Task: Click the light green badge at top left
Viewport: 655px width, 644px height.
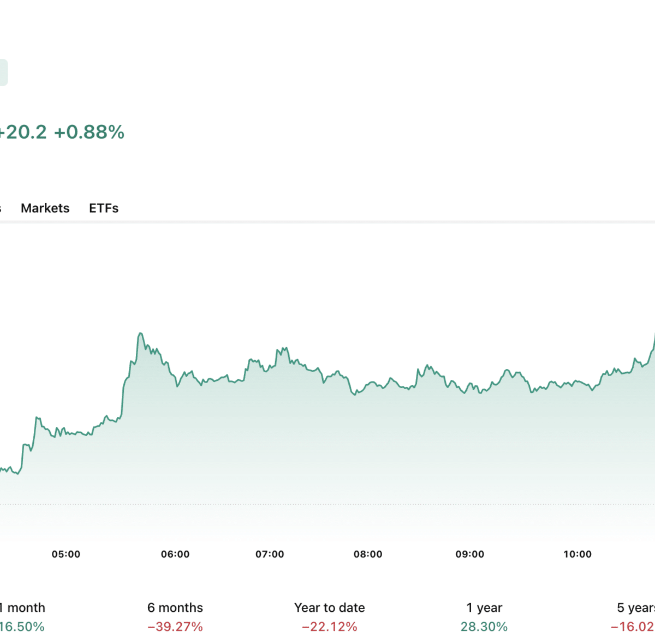Action: [3, 73]
